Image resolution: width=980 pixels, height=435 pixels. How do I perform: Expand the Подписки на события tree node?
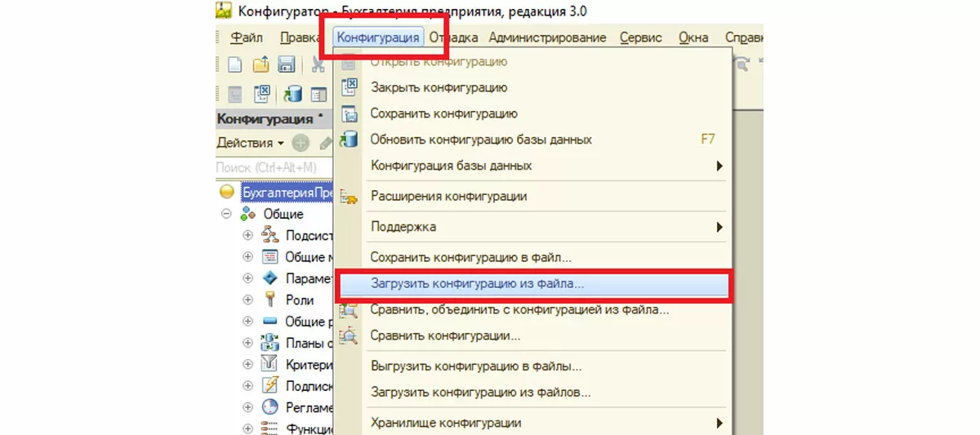248,385
